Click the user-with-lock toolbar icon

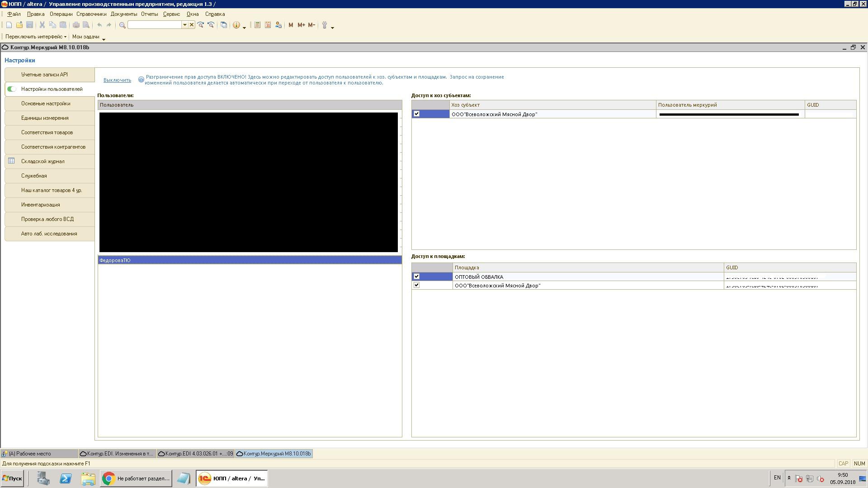(x=278, y=25)
